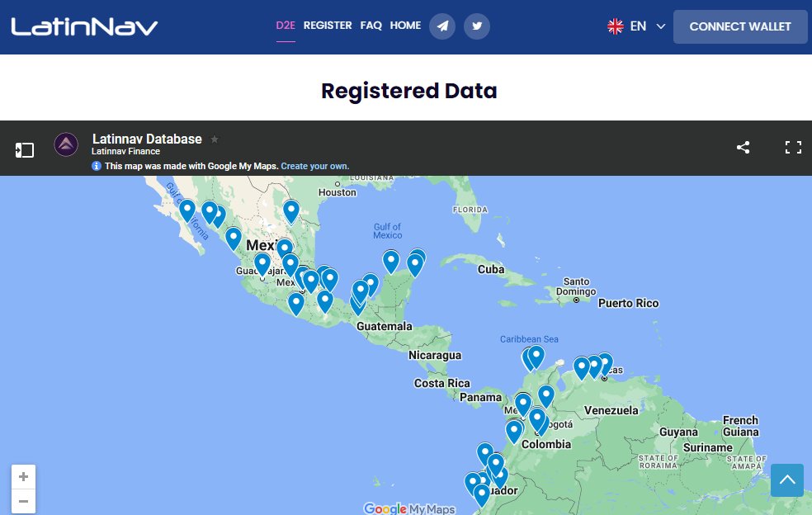
Task: Click the Guatemala label on map
Action: pos(385,326)
